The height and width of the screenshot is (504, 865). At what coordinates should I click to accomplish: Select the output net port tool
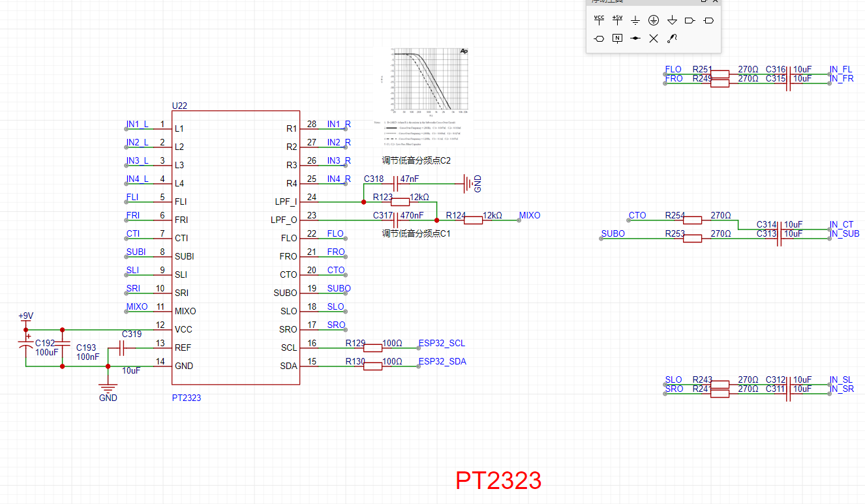[x=709, y=20]
